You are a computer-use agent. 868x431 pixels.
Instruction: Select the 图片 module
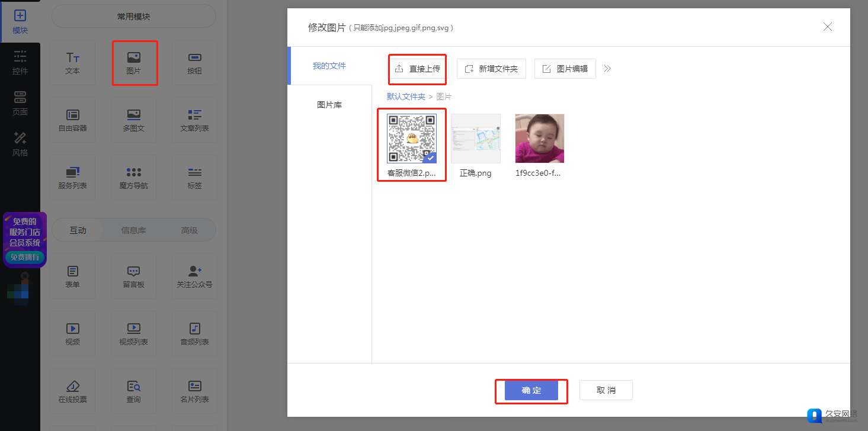coord(134,63)
